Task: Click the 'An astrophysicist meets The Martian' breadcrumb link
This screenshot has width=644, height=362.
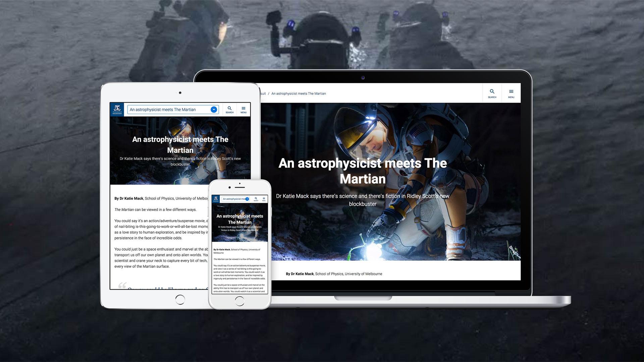Action: click(x=299, y=94)
